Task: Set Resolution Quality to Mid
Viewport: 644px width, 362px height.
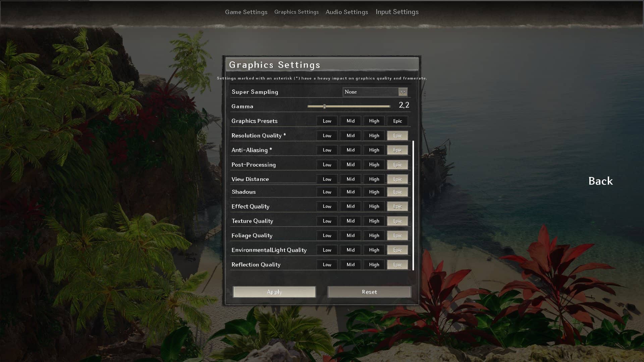Action: tap(351, 135)
